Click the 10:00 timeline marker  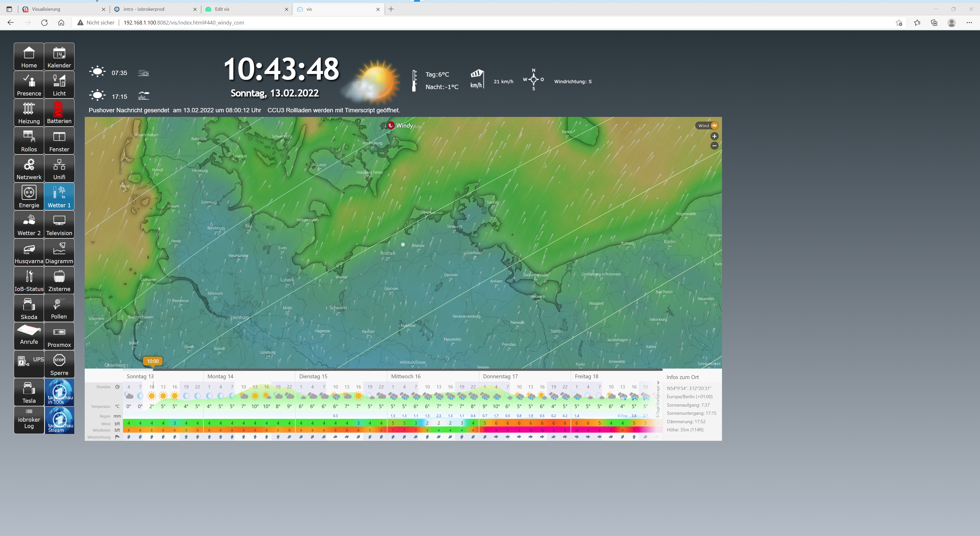(x=153, y=361)
